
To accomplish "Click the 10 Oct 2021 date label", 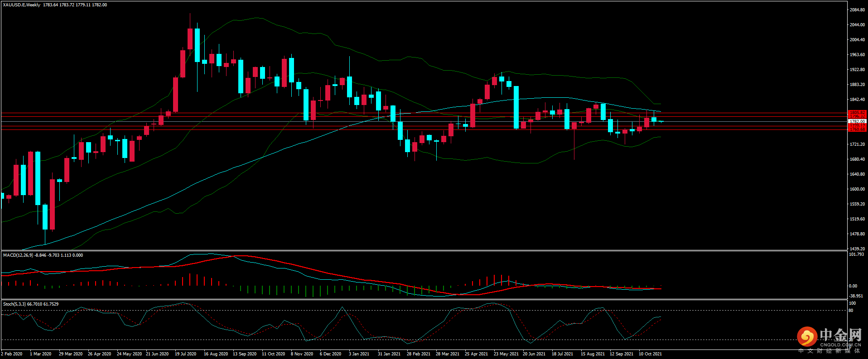I will coord(651,354).
